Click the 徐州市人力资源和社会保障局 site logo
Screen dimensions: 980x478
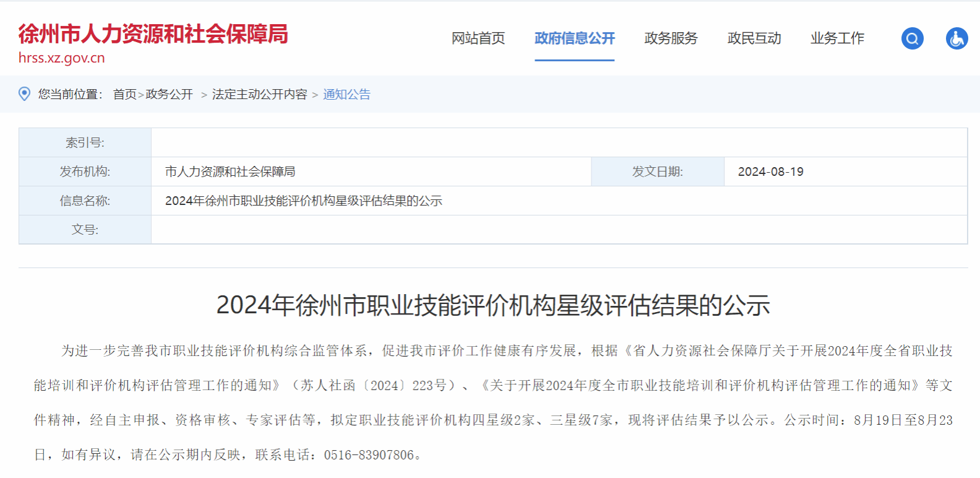(x=153, y=34)
